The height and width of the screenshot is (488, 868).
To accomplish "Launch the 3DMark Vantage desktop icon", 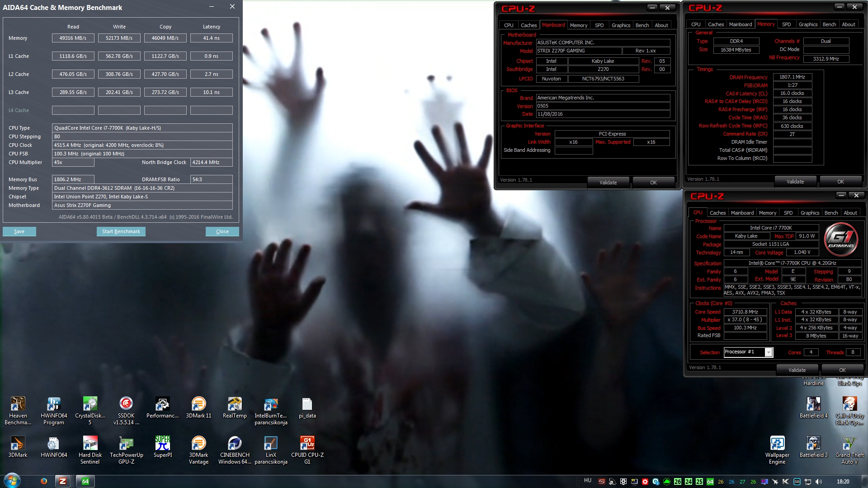I will [x=198, y=450].
